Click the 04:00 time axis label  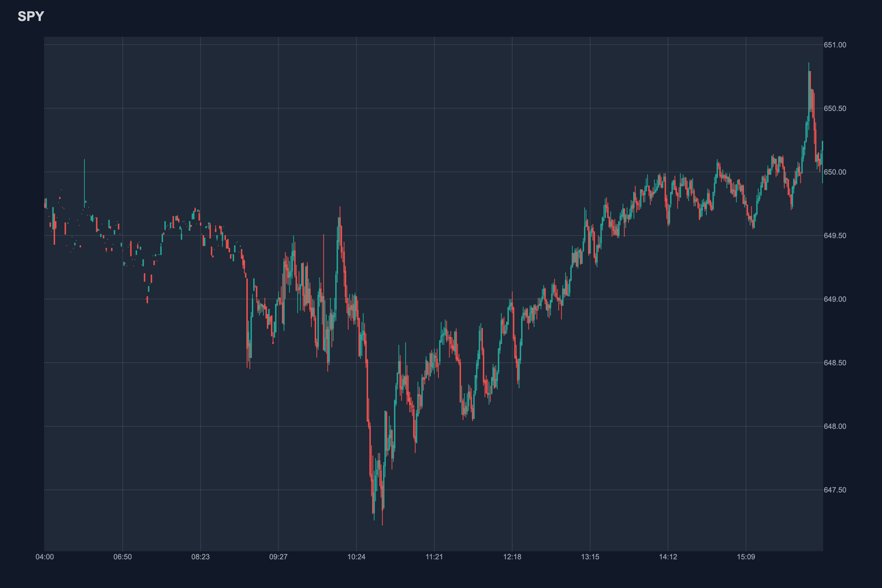pyautogui.click(x=44, y=557)
